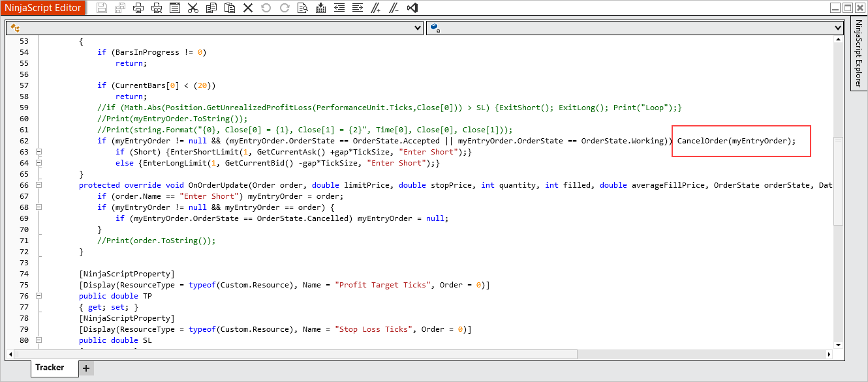The height and width of the screenshot is (382, 868).
Task: Click the myEntryOrder = null statement on line 69
Action: point(403,218)
